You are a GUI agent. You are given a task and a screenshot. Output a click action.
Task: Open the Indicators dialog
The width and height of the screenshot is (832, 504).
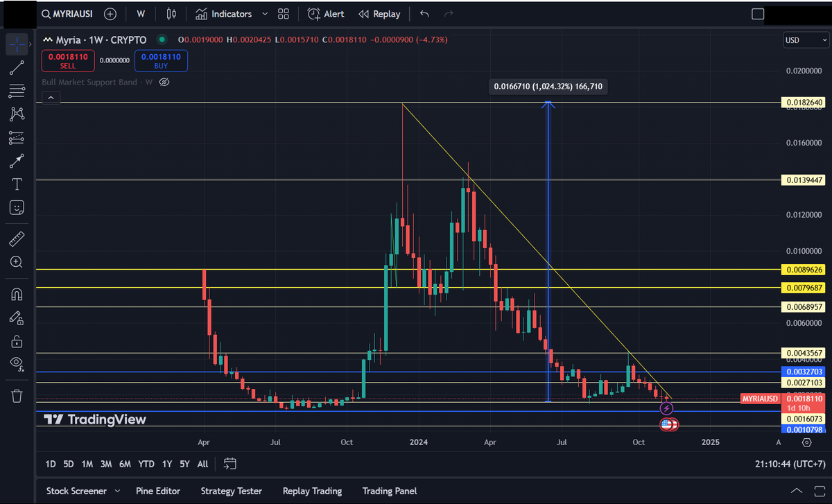coord(223,14)
